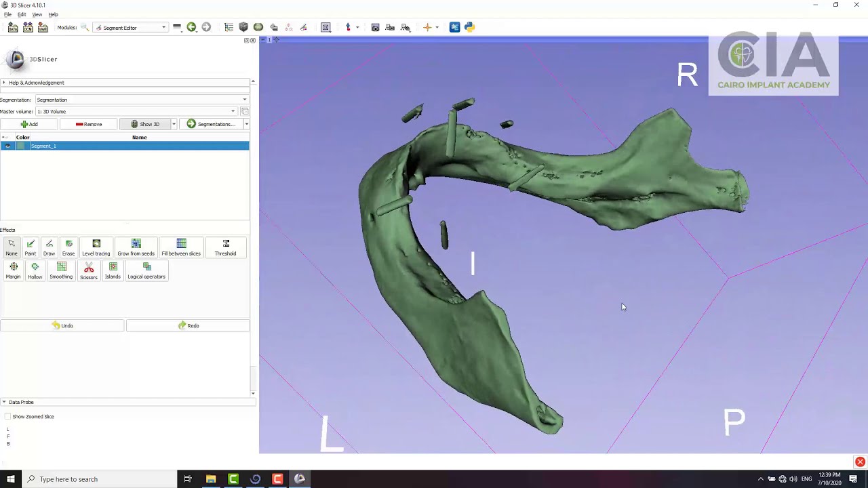
Task: Open the Extensions Manager icon
Action: point(454,27)
